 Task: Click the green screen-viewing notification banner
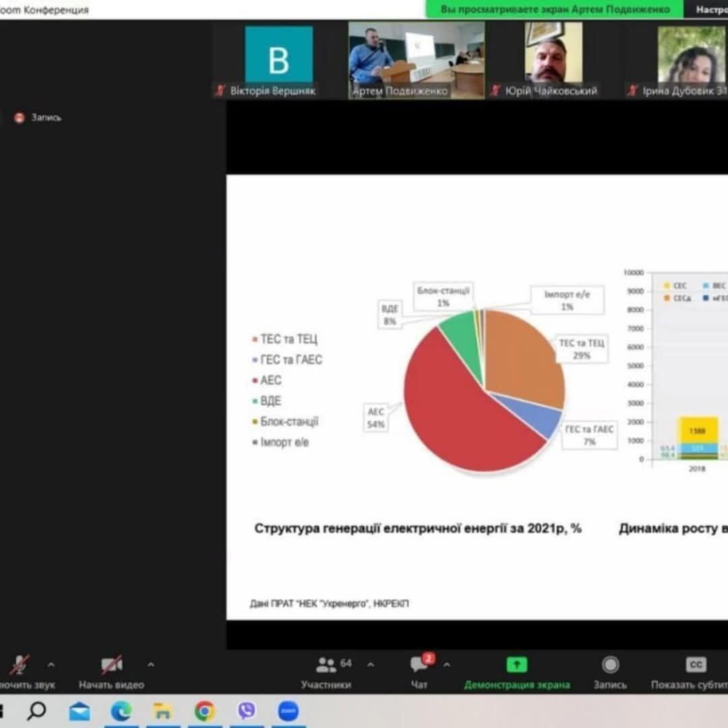(x=555, y=9)
